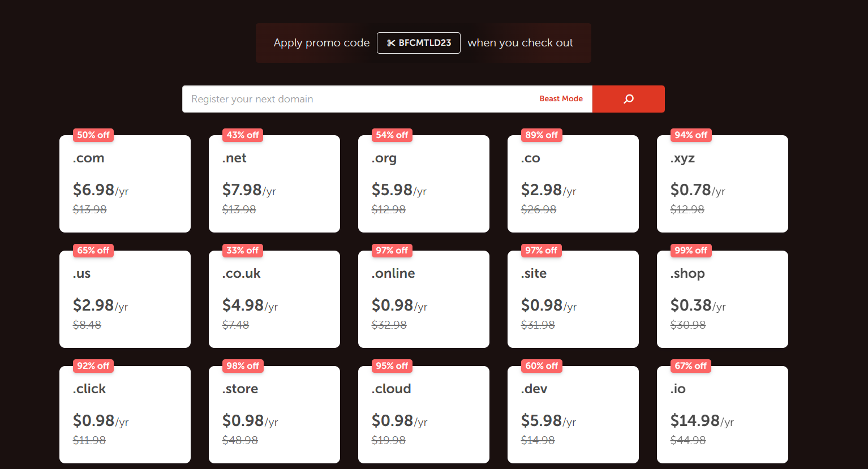Toggle Beast Mode in search bar
The height and width of the screenshot is (469, 868).
[x=561, y=98]
